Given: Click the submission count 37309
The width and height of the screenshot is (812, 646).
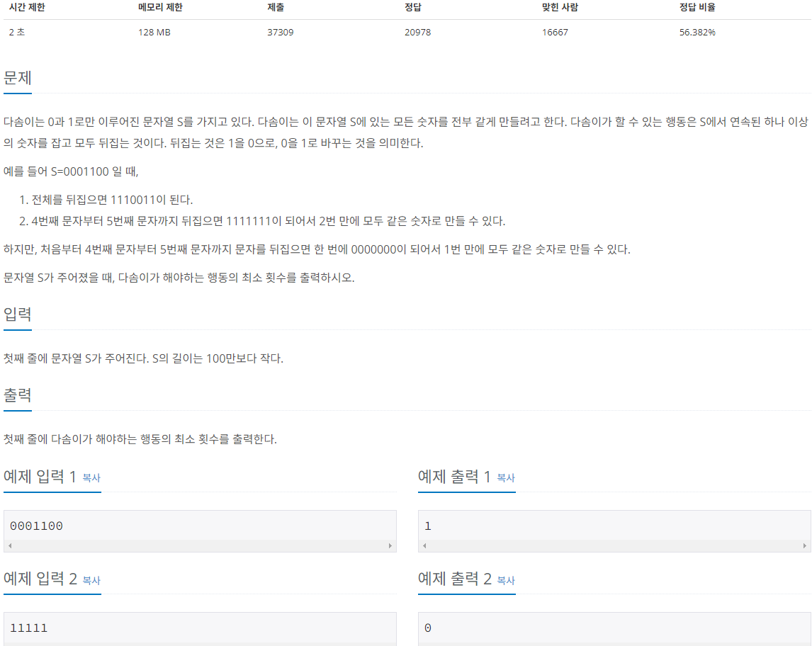Looking at the screenshot, I should pos(280,32).
